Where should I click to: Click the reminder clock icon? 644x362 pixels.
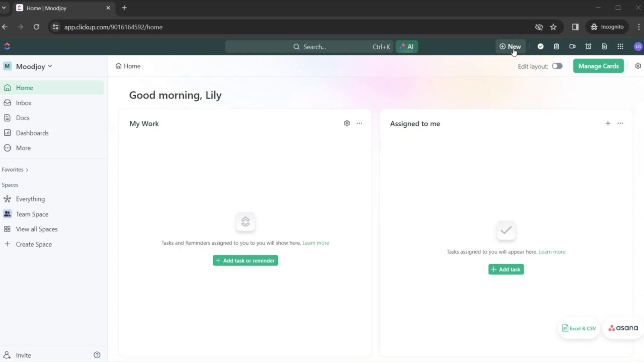(588, 46)
